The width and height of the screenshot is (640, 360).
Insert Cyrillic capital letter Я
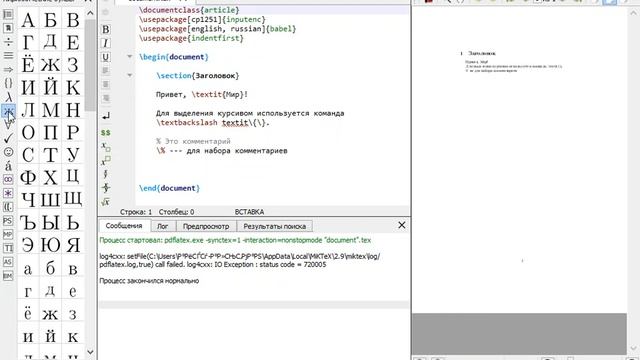pos(73,245)
